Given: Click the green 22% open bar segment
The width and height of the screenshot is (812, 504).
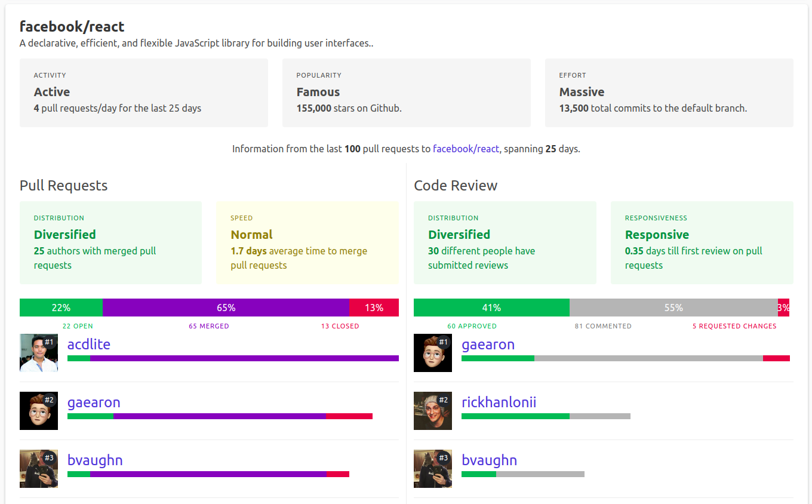Looking at the screenshot, I should (x=61, y=308).
